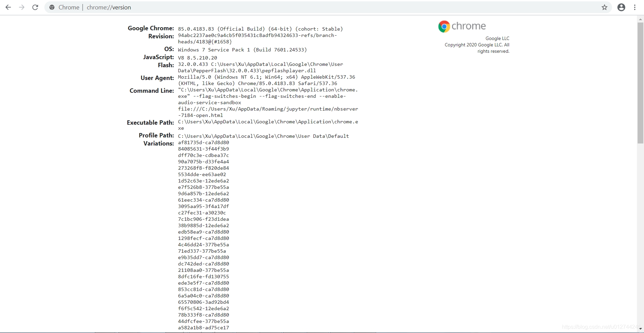Click the 'Google Chrome:' label
The image size is (644, 333).
click(x=151, y=28)
